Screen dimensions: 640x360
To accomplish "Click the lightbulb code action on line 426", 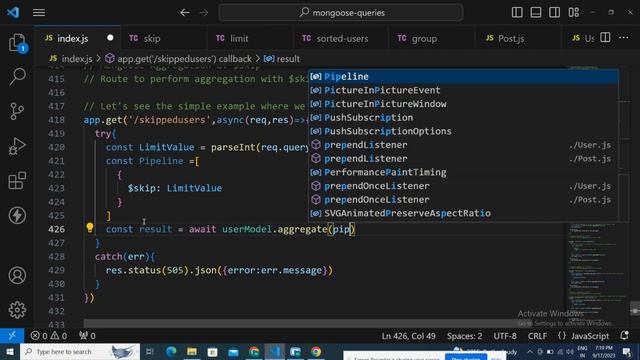I will (90, 228).
